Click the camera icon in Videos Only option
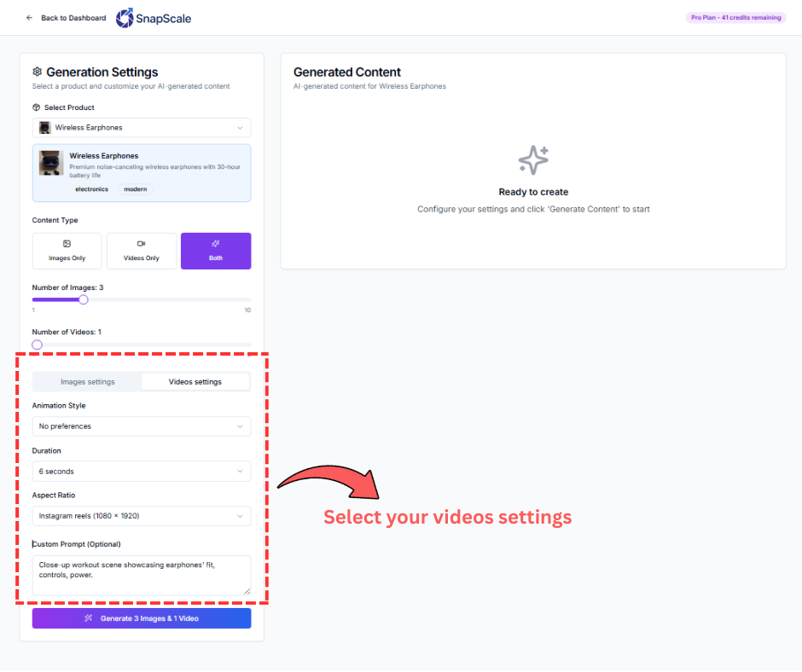Image resolution: width=802 pixels, height=672 pixels. pyautogui.click(x=141, y=244)
